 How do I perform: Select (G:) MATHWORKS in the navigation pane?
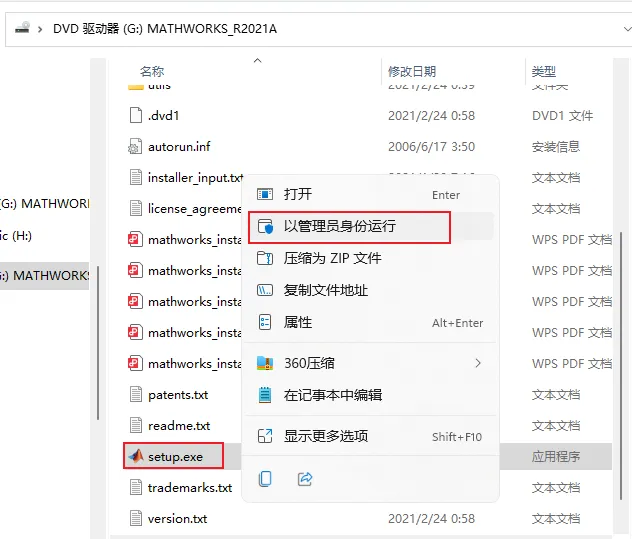44,204
